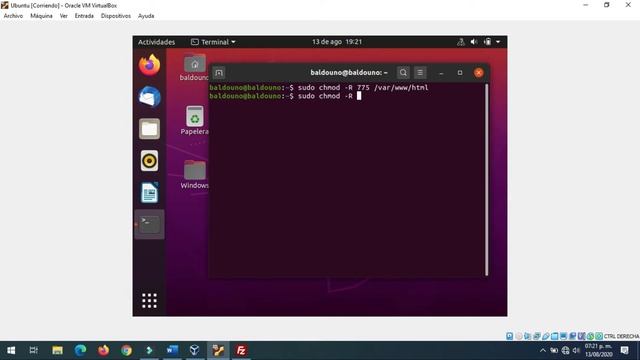Open the Ver menu in VirtualBox
640x360 pixels.
click(x=64, y=16)
